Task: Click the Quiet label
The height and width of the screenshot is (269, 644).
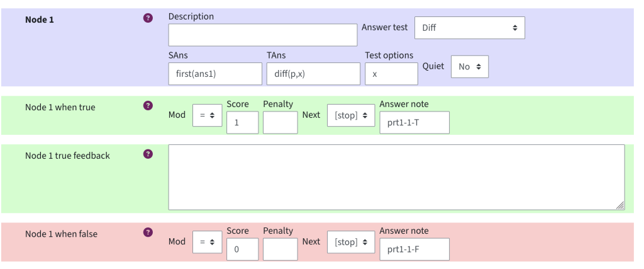Action: (x=433, y=66)
